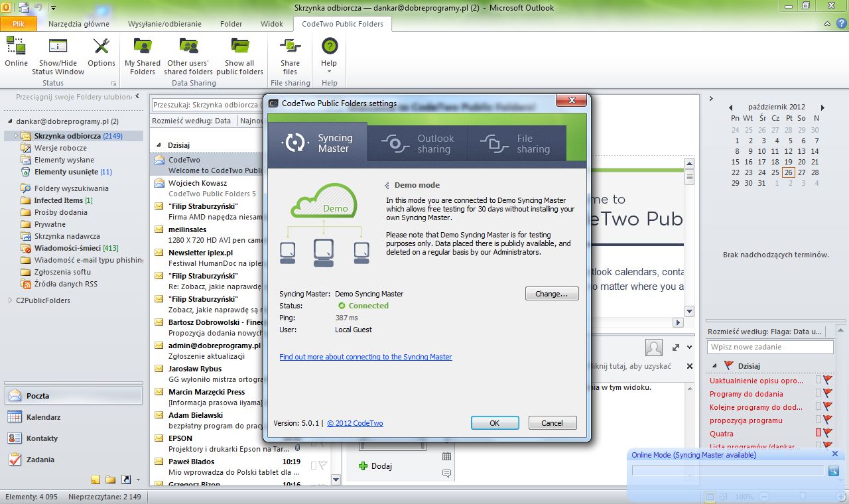Click the search icon in Online Mode popup
This screenshot has height=504, width=849.
pos(834,470)
